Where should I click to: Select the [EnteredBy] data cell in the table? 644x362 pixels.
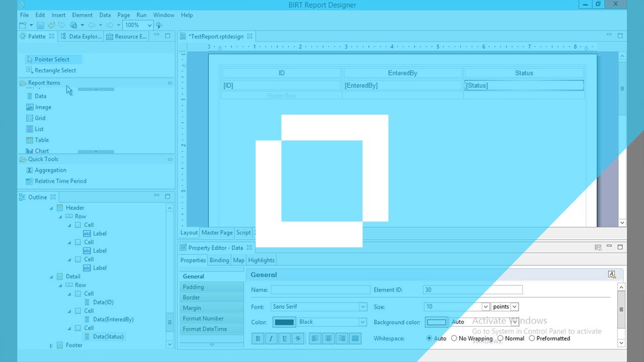pyautogui.click(x=402, y=85)
